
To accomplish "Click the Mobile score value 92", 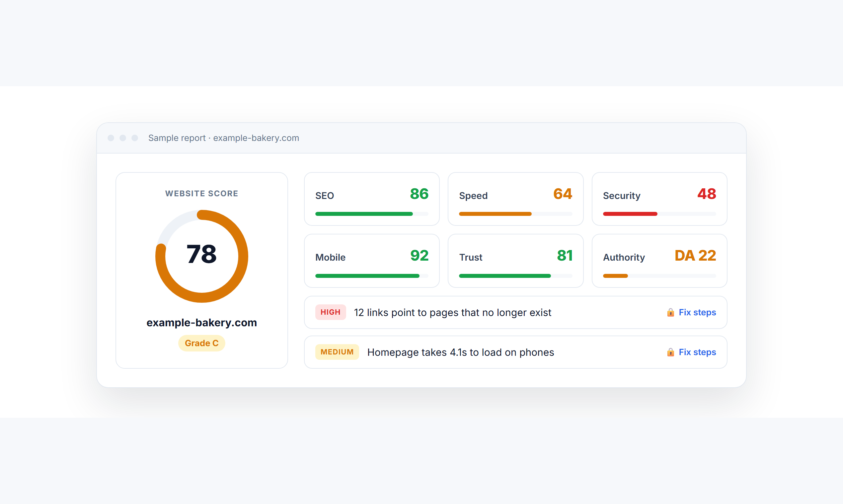I will (419, 255).
